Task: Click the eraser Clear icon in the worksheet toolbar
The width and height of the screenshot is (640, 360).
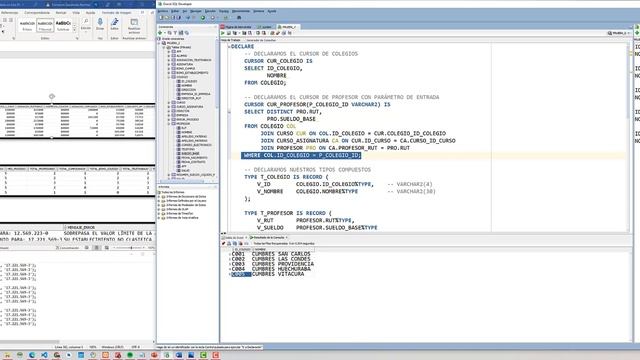Action: click(278, 33)
